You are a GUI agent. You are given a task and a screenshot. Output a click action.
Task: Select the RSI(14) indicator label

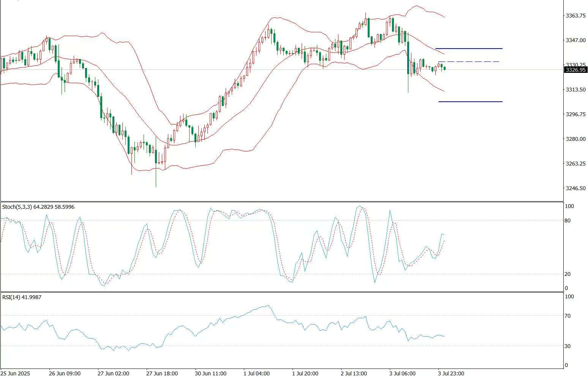pyautogui.click(x=22, y=297)
